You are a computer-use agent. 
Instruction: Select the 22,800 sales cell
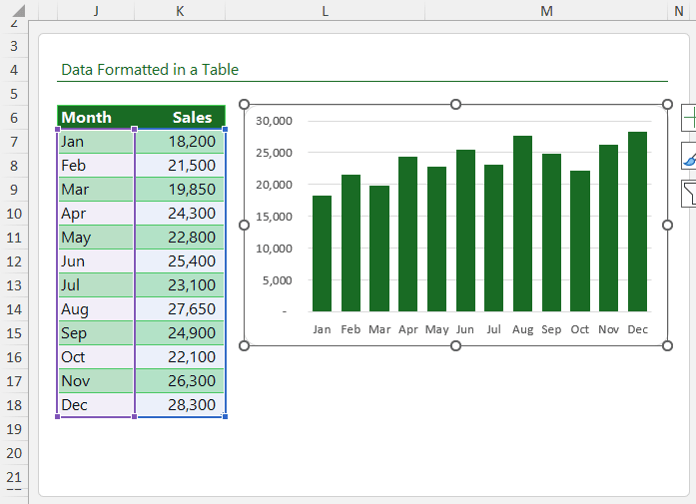(180, 238)
